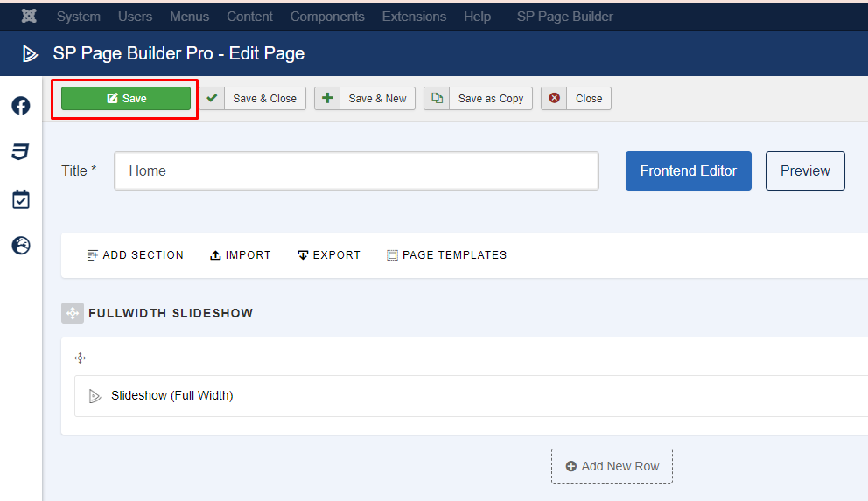This screenshot has height=501, width=868.
Task: Open the Frontend Editor
Action: click(x=688, y=170)
